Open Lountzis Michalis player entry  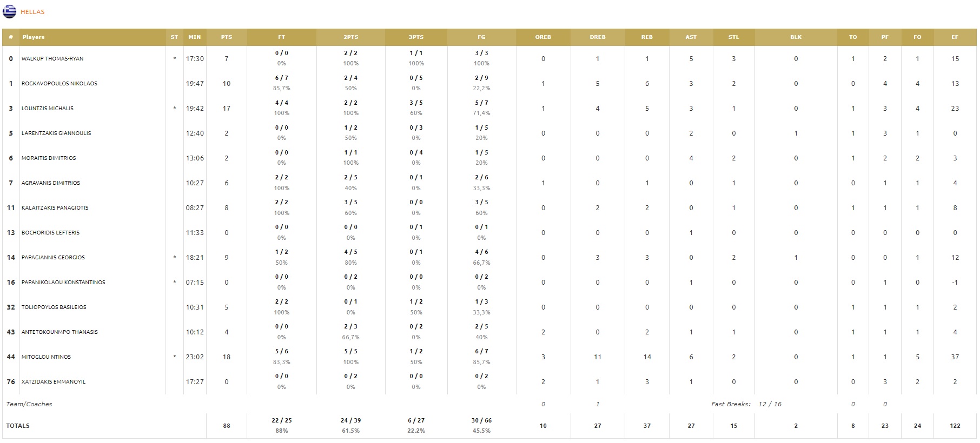(x=48, y=109)
